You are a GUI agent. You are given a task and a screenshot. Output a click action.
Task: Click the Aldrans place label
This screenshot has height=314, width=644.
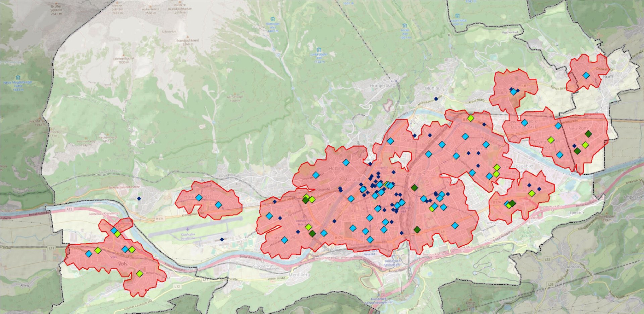574,267
